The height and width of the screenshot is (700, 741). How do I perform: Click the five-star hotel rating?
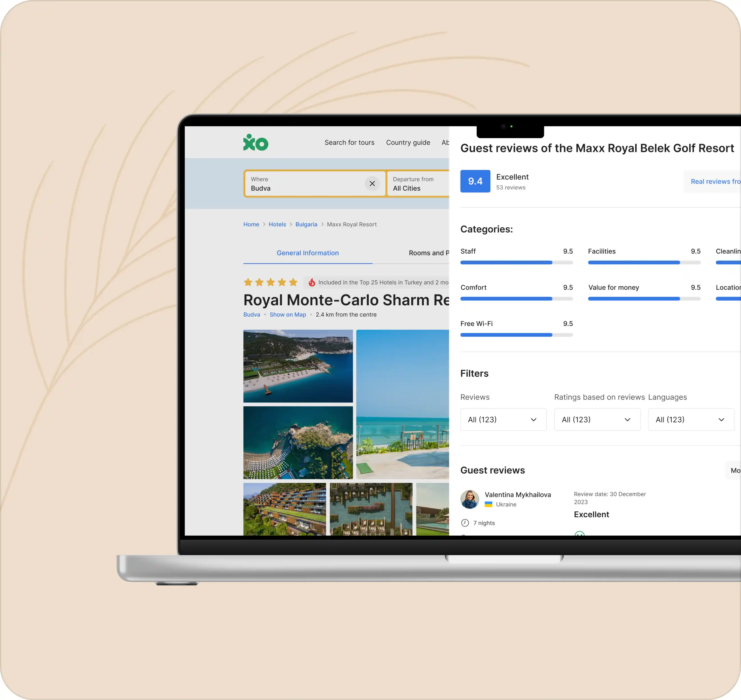tap(270, 283)
